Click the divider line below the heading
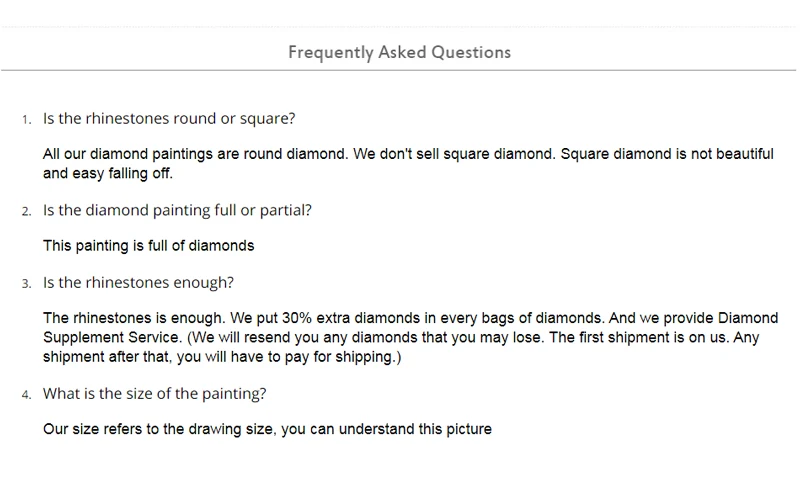The width and height of the screenshot is (800, 488). tap(399, 70)
